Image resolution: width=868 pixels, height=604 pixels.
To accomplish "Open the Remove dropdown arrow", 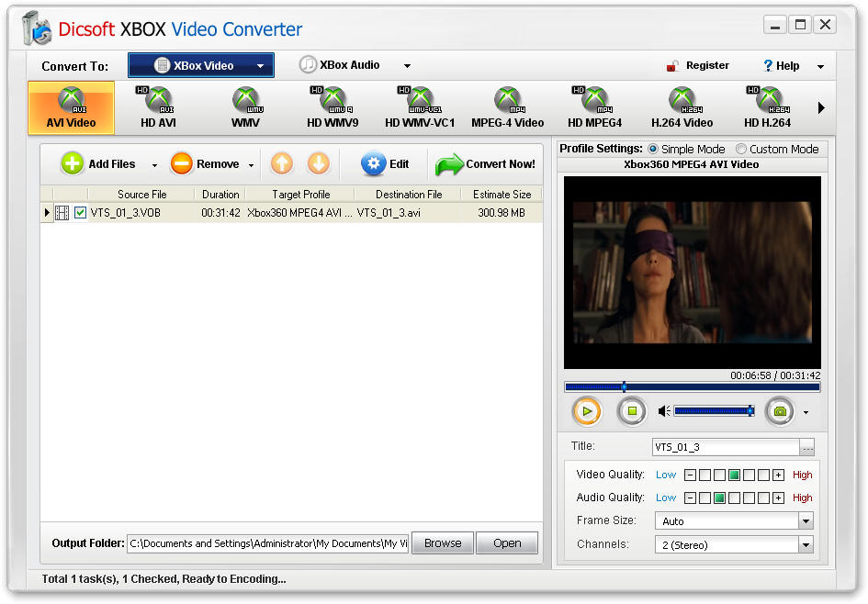I will [x=251, y=165].
